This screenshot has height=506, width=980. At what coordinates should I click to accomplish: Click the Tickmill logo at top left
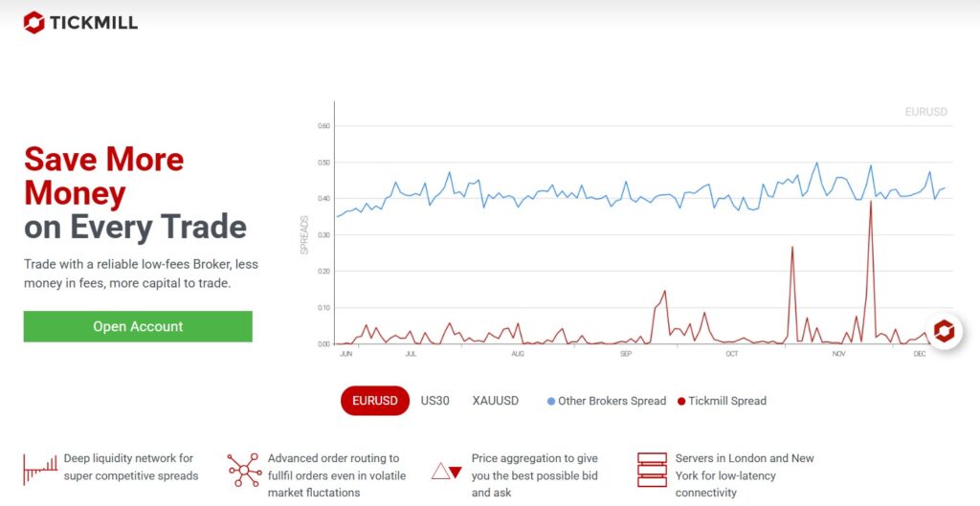pos(80,23)
